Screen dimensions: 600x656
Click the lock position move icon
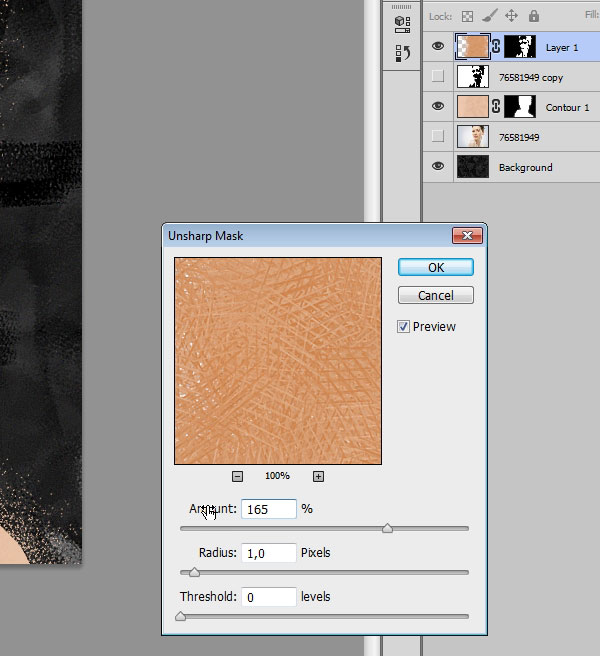pos(511,16)
